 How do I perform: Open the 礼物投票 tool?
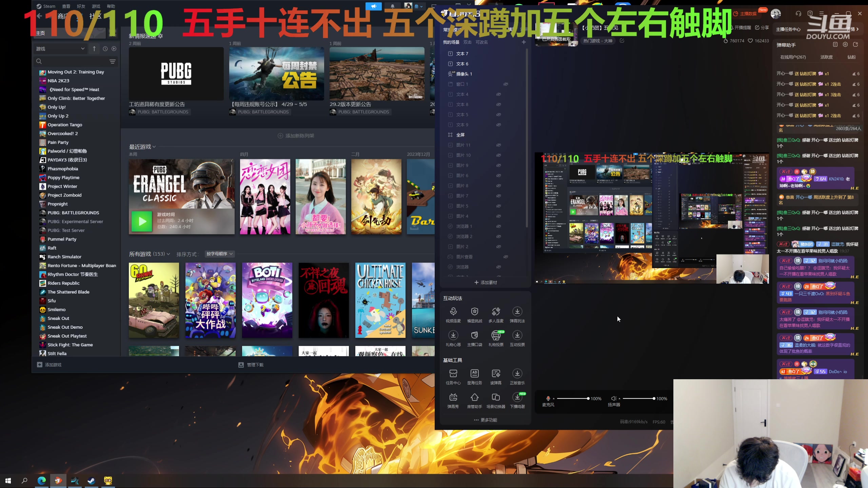click(x=496, y=335)
